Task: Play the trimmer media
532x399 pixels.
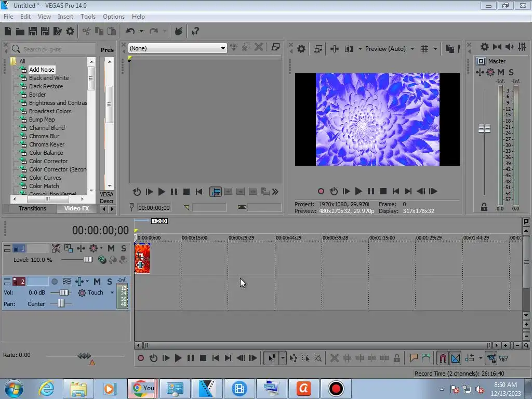Action: point(162,192)
